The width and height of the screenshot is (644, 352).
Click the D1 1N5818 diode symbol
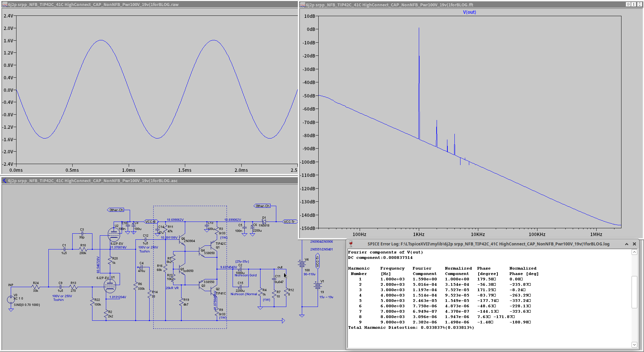[x=264, y=222]
